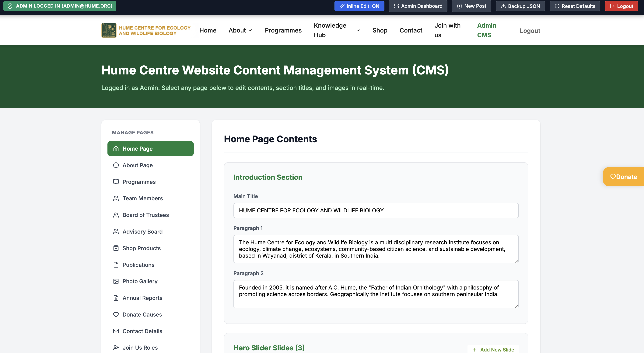Click the Home Page Contents heading
This screenshot has width=644, height=353.
tap(270, 139)
